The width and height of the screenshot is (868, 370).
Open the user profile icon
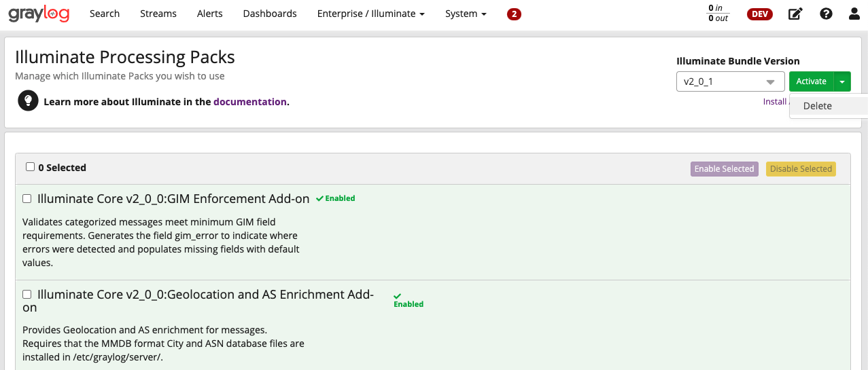pos(854,14)
